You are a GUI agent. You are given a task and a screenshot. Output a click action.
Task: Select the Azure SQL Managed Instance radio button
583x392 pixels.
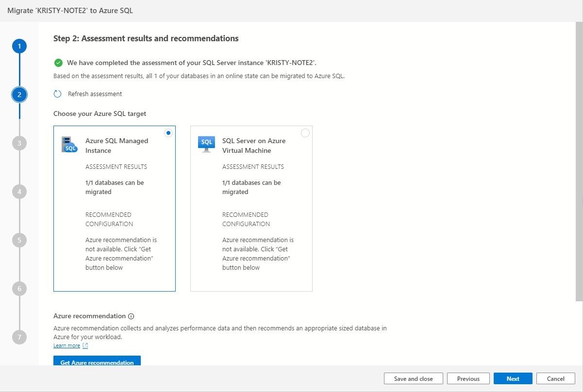168,133
